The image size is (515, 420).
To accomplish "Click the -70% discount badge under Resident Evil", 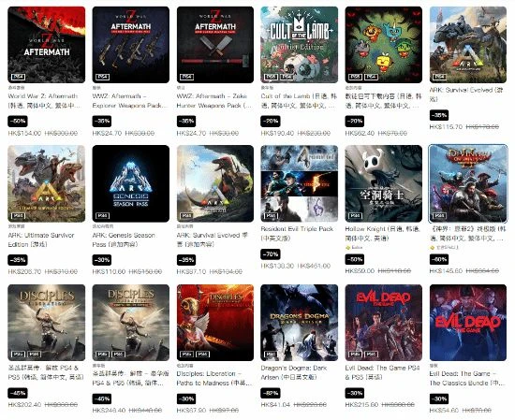I will (271, 254).
